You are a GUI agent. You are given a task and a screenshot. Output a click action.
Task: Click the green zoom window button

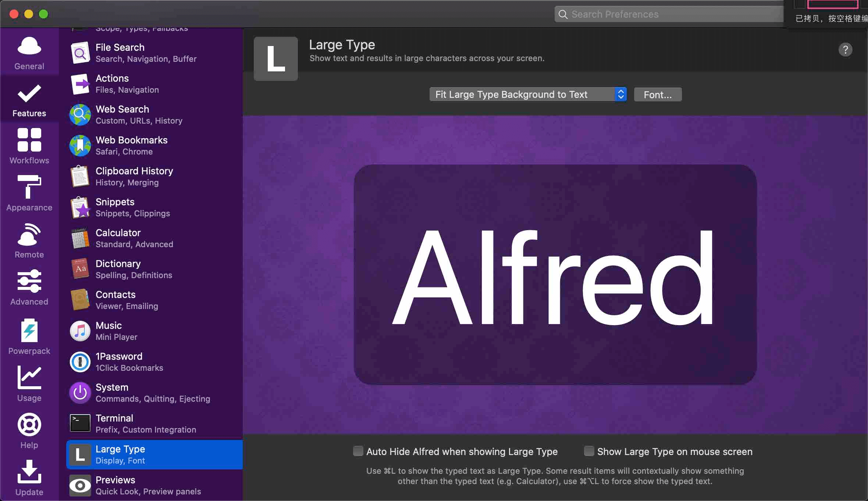(x=43, y=14)
